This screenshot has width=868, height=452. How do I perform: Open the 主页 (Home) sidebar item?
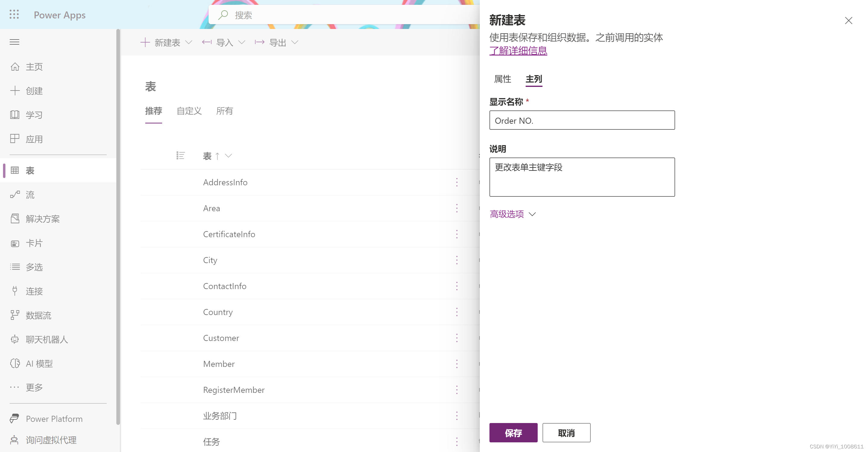[34, 66]
